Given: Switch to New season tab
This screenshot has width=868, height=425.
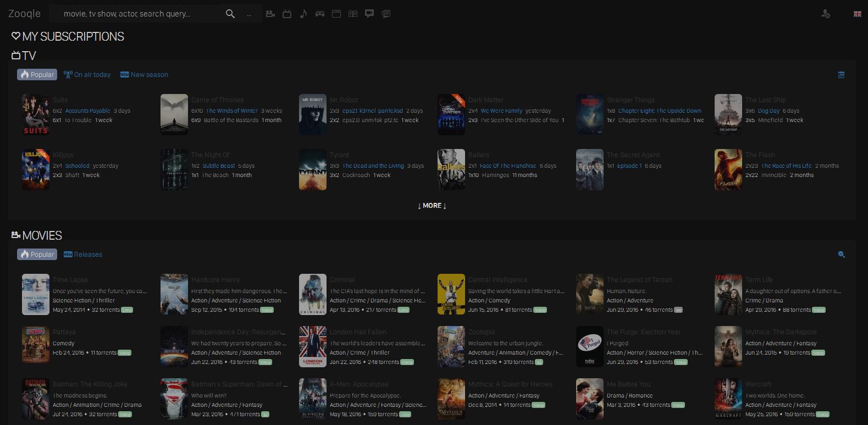Looking at the screenshot, I should (x=144, y=75).
